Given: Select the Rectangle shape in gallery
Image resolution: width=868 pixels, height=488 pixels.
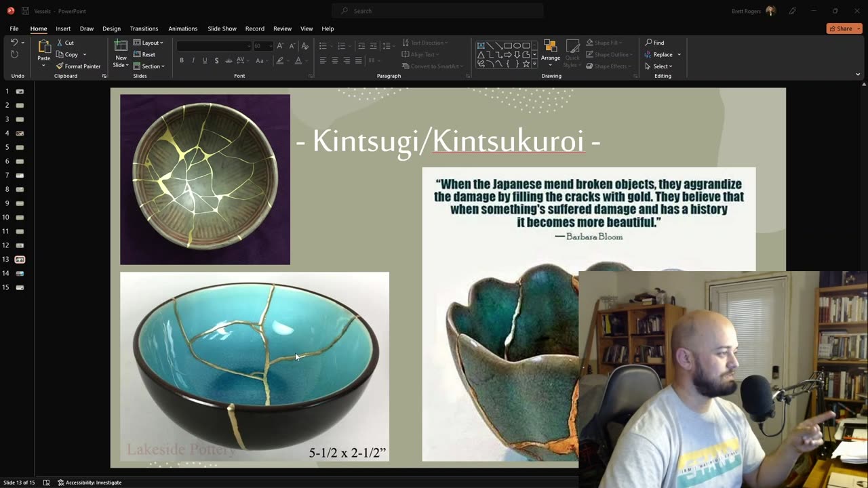Looking at the screenshot, I should [x=508, y=45].
